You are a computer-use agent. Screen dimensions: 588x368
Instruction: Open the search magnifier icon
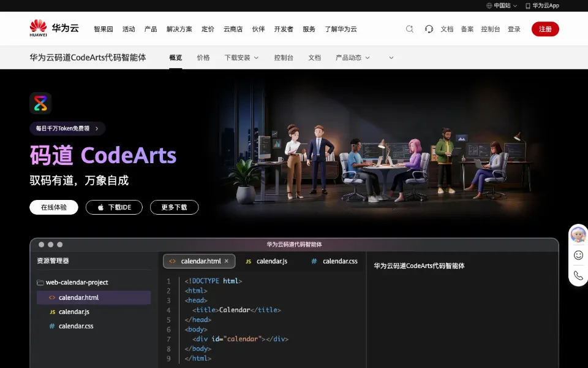pyautogui.click(x=410, y=29)
